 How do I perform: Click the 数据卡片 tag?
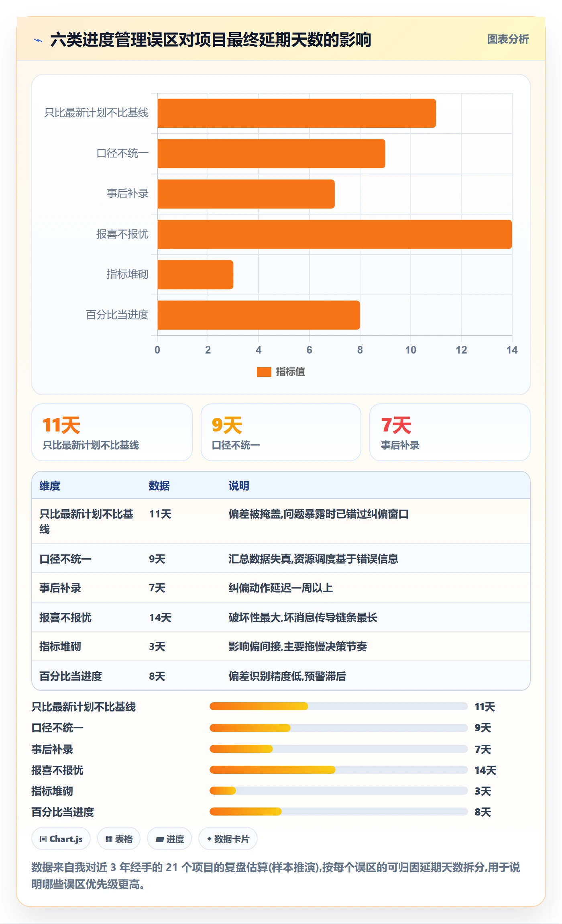[x=228, y=839]
